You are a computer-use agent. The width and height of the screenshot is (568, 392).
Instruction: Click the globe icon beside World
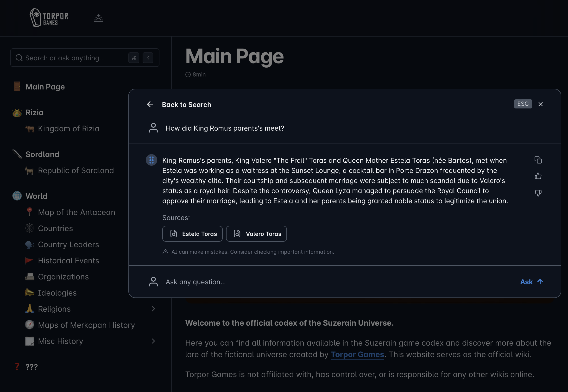coord(17,196)
